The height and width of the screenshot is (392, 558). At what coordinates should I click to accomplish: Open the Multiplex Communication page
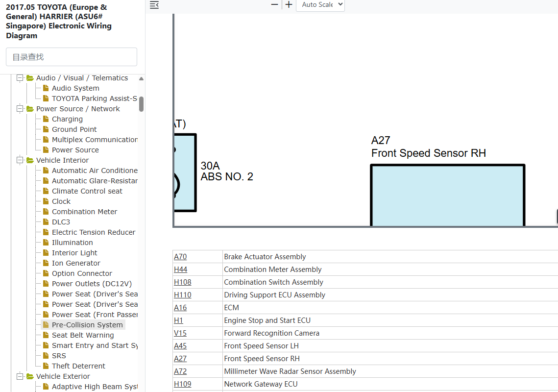point(95,140)
